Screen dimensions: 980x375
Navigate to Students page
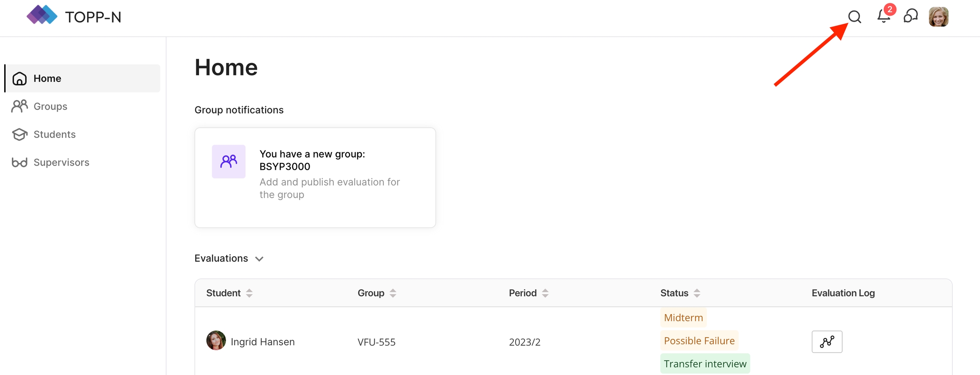[54, 135]
